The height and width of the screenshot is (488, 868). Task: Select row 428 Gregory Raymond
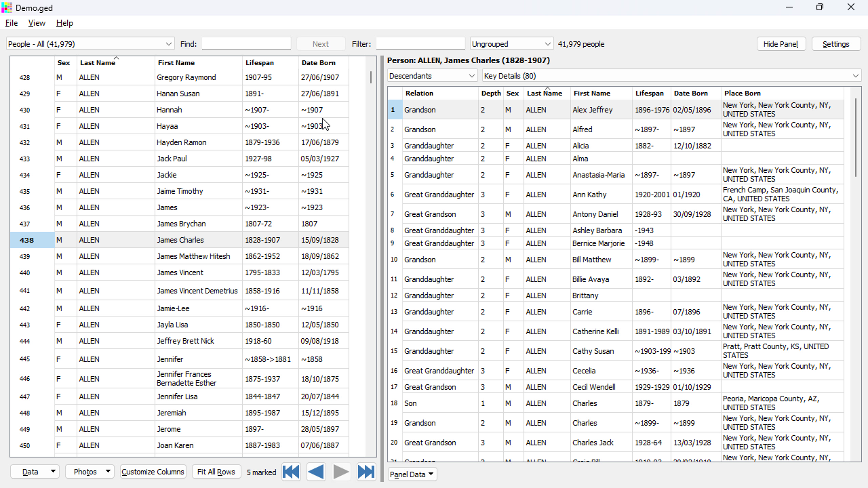click(180, 77)
